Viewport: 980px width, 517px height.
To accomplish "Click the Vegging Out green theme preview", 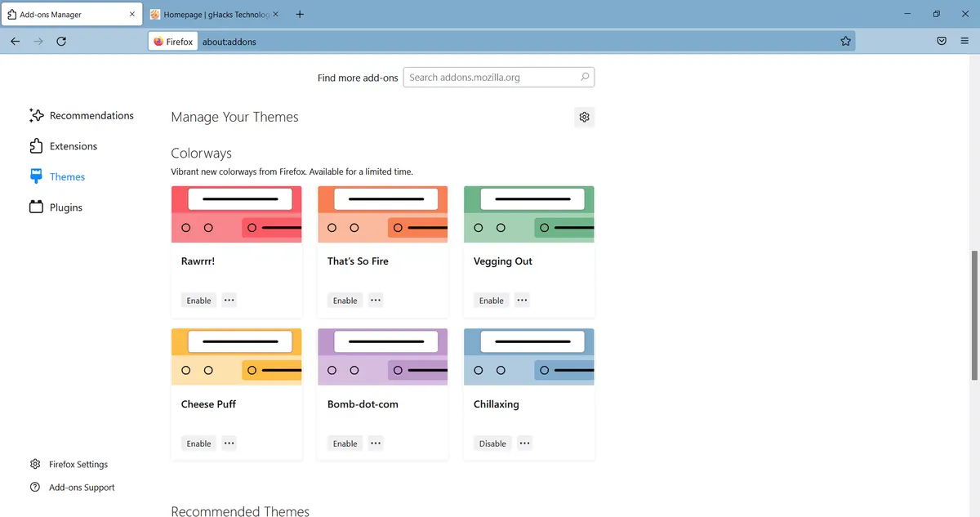I will (x=528, y=214).
